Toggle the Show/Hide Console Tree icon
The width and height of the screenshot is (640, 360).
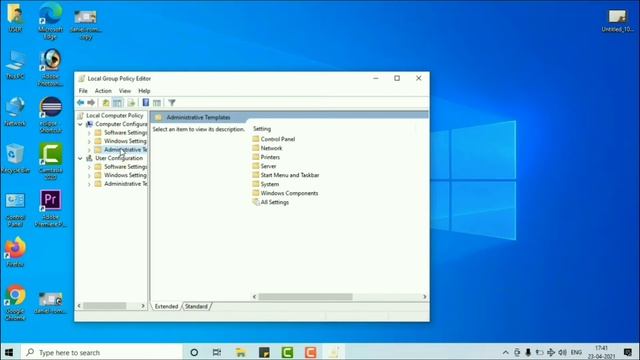coord(118,102)
